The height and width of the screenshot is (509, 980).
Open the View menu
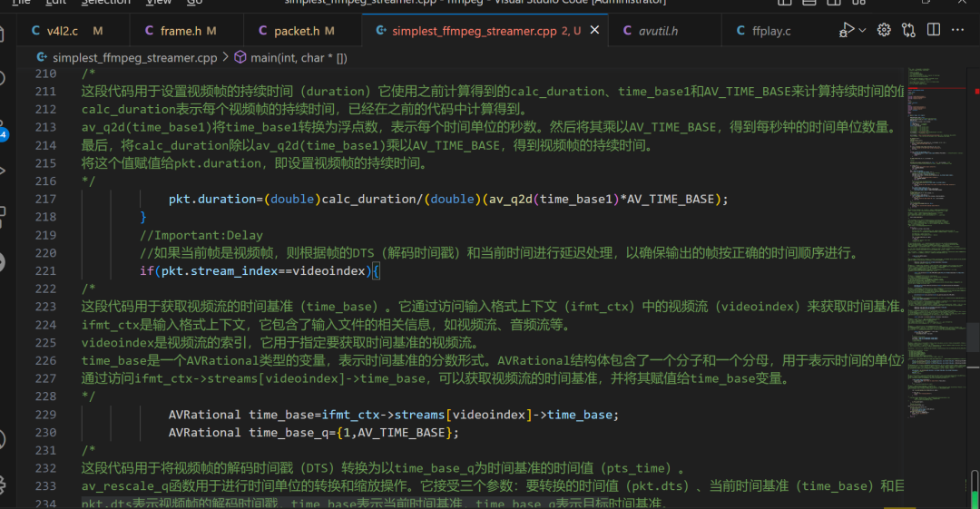pos(159,3)
